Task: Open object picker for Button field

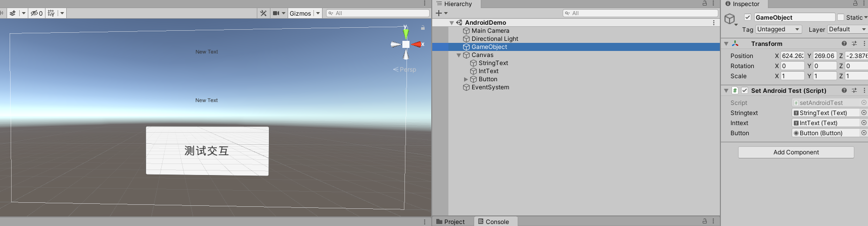Action: pos(864,133)
